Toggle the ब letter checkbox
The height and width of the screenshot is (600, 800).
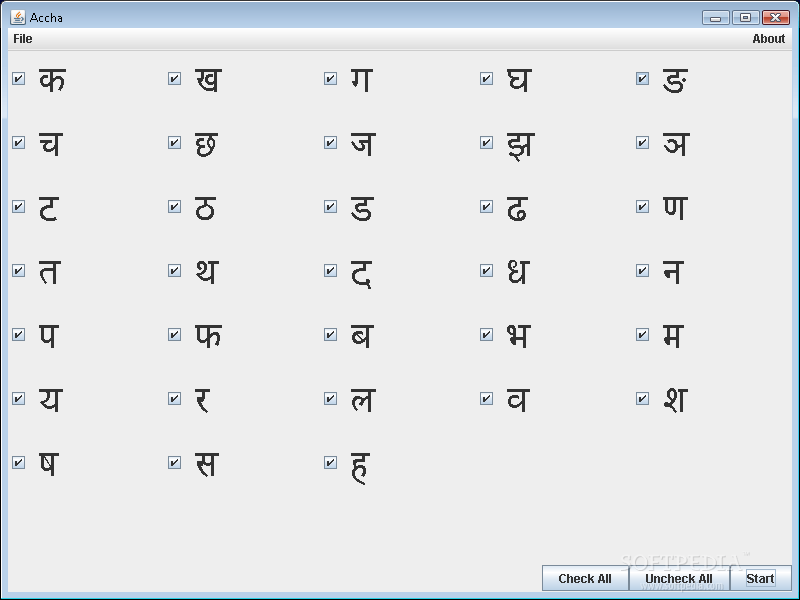331,335
